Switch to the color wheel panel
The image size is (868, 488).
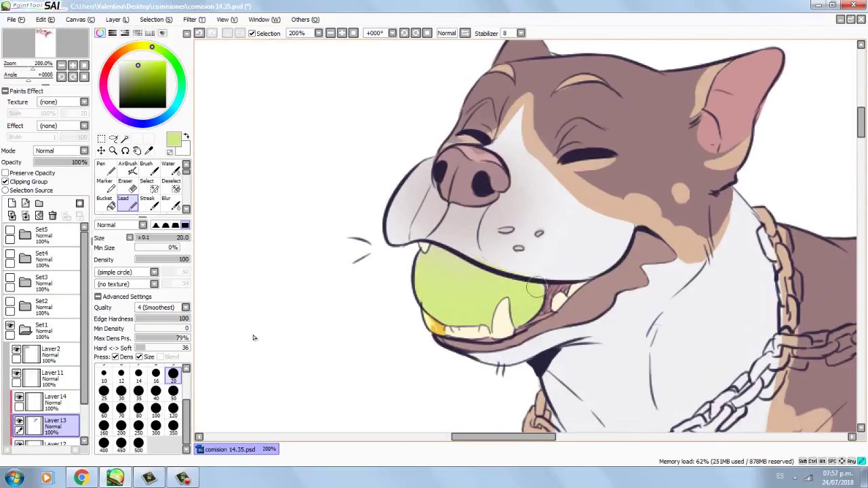tap(100, 33)
